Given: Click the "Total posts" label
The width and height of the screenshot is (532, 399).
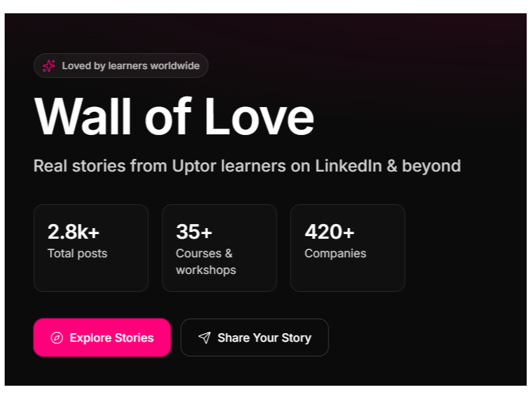Looking at the screenshot, I should point(77,253).
